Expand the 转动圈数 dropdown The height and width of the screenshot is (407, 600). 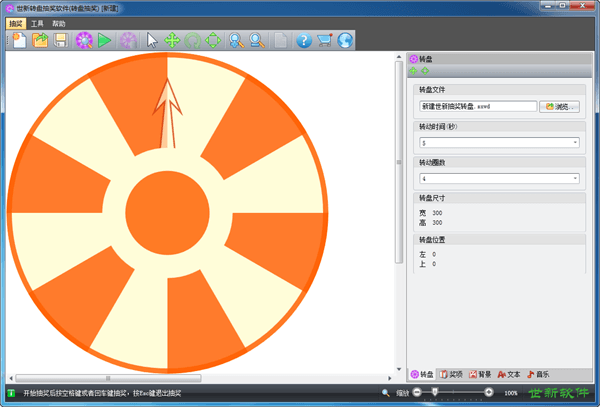576,178
